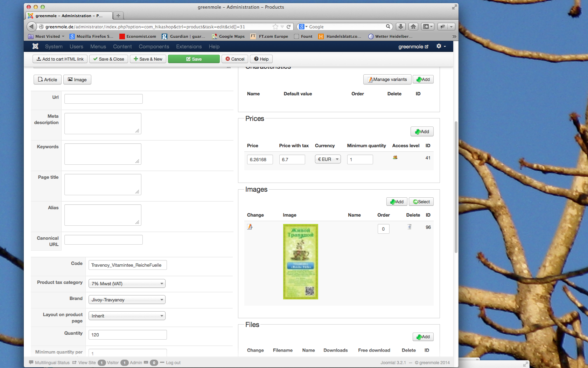Open the Fount bookmark
The image size is (588, 368).
tap(303, 36)
